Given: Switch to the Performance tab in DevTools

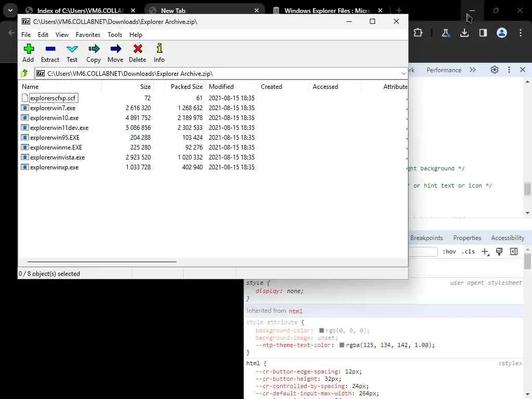Looking at the screenshot, I should click(x=444, y=70).
